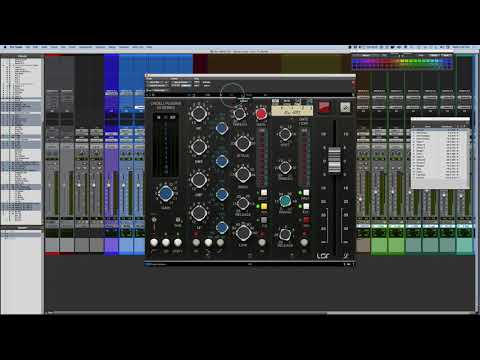Open the first selector in the plugin window header
Screen dimensions: 480x360
click(158, 82)
